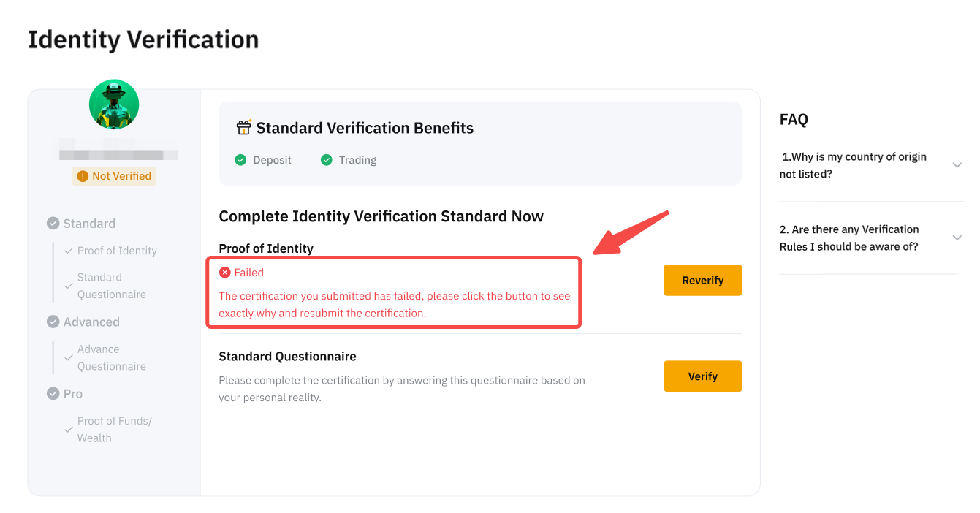This screenshot has width=980, height=513.
Task: Select Advance Questionnaire in the sidebar
Action: pos(111,357)
